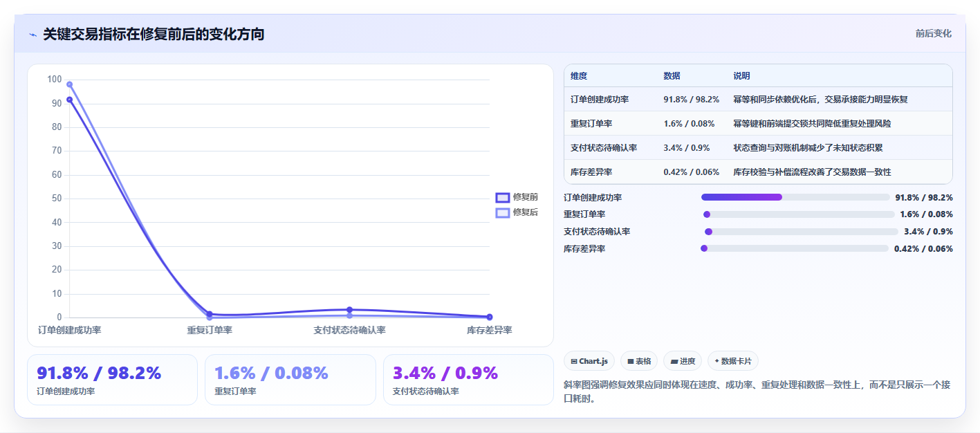Click description 幂等和同步依赖优化后，交易承接能力明显恢复
Viewport: 980px width, 433px height.
pyautogui.click(x=820, y=100)
